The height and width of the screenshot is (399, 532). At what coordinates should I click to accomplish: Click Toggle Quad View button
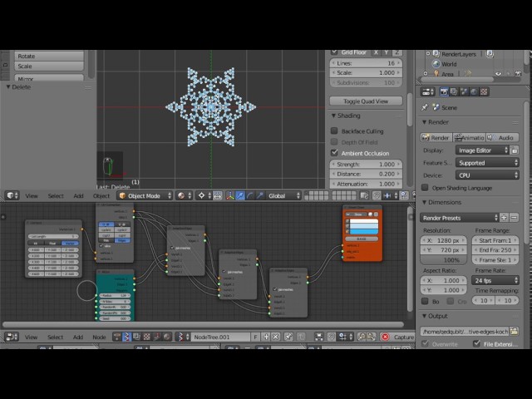click(366, 101)
